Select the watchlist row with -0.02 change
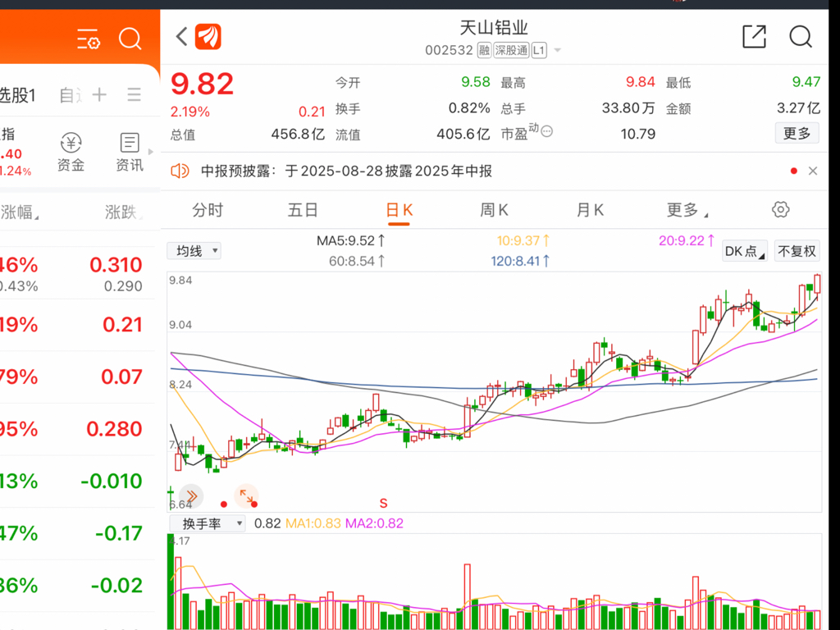 click(78, 585)
